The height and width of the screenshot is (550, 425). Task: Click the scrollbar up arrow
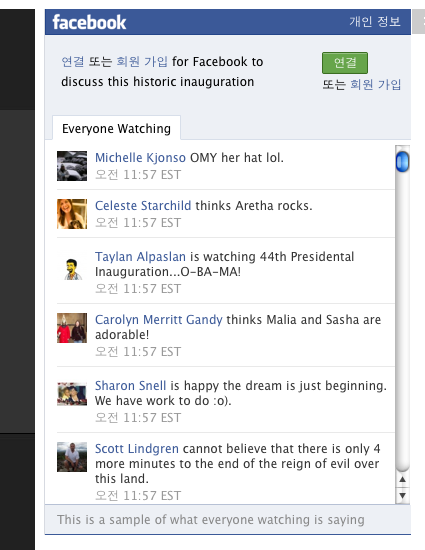[403, 479]
